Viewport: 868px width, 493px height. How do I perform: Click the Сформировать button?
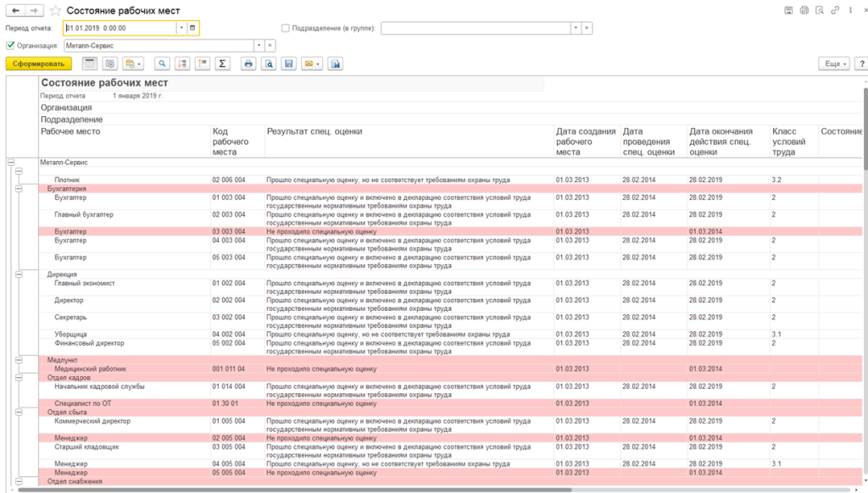(x=39, y=64)
